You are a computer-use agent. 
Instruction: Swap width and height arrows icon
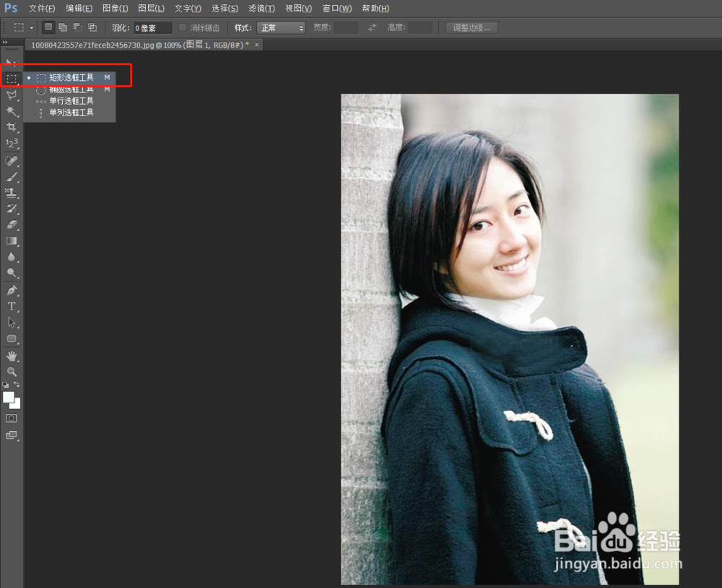(x=372, y=27)
